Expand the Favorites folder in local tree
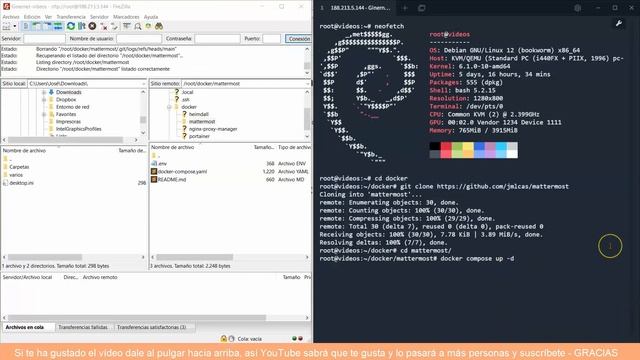Viewport: 640px width, 360px height. click(44, 114)
